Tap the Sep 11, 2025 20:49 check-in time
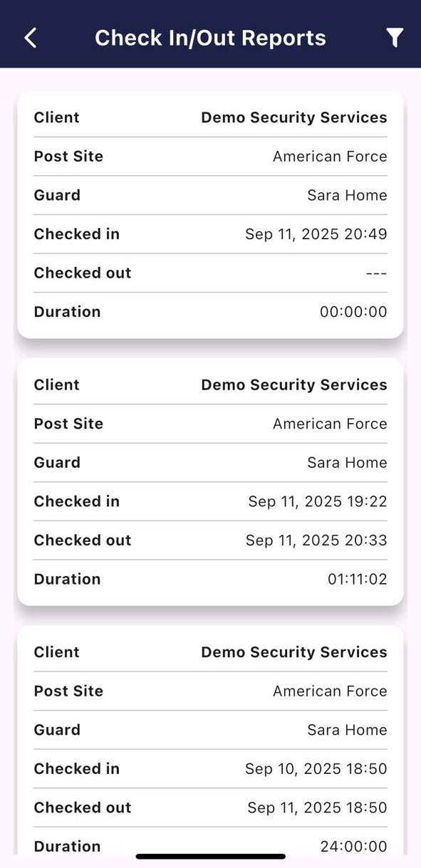The image size is (421, 868). click(x=316, y=234)
